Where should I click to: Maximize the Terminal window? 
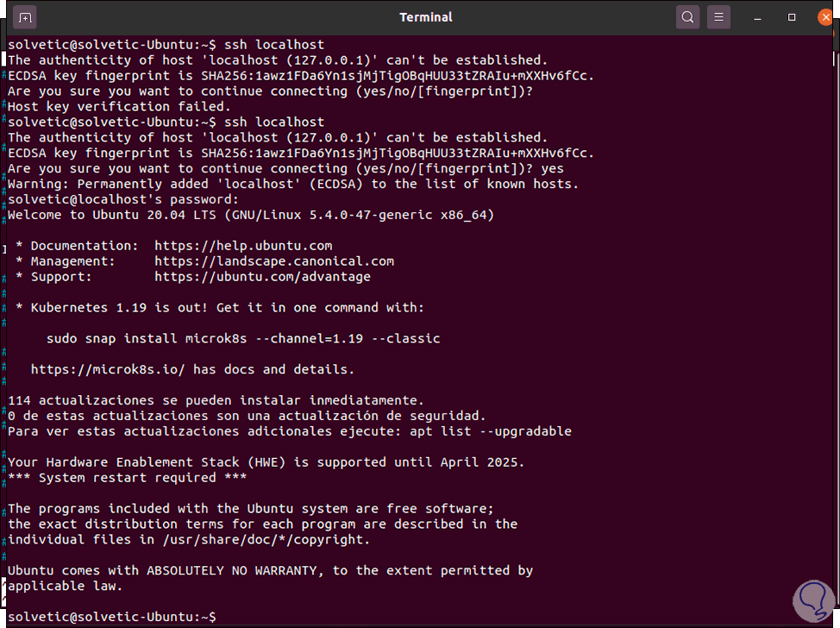pos(792,17)
